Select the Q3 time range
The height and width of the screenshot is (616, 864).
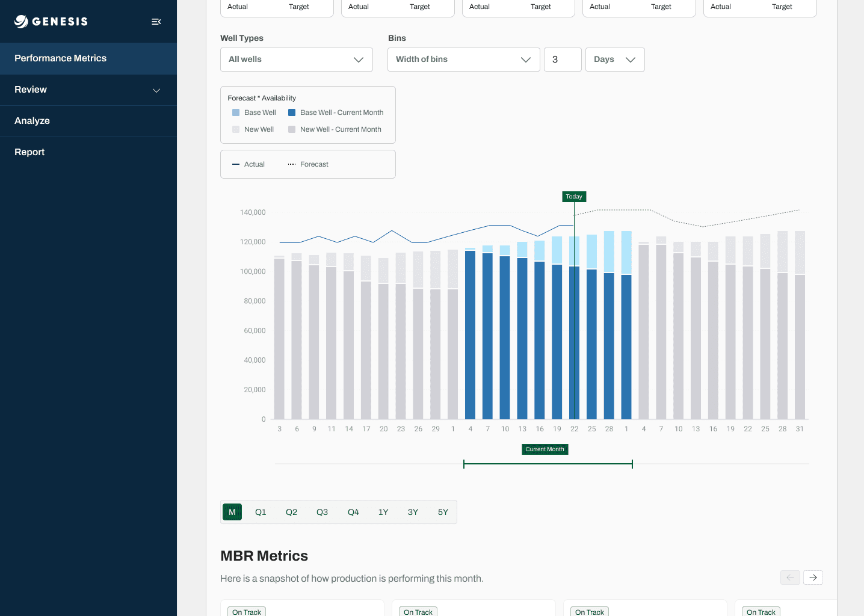[322, 512]
